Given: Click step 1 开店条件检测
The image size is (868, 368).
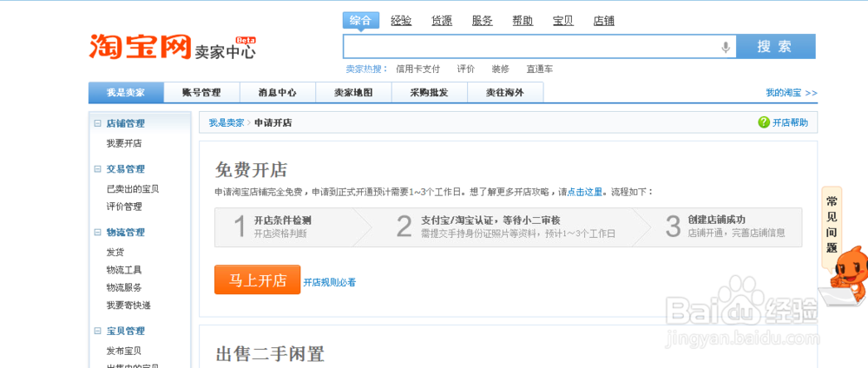Looking at the screenshot, I should 282,220.
